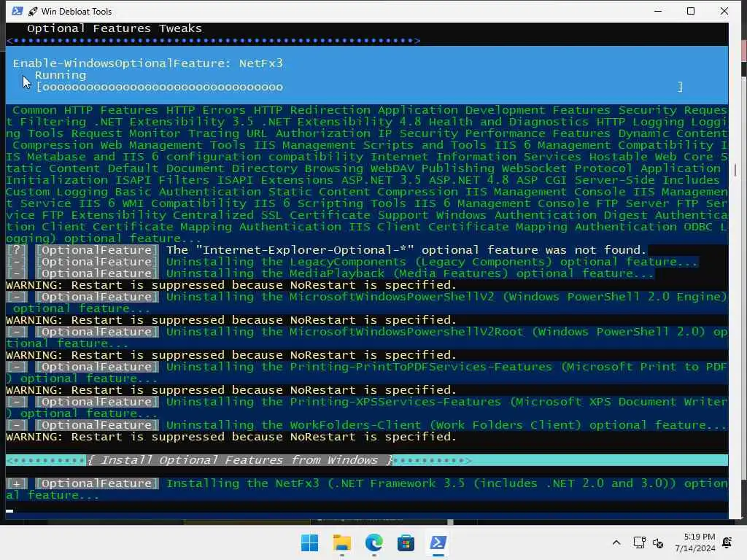The image size is (747, 560).
Task: Open Microsoft Store from the taskbar
Action: click(x=406, y=542)
